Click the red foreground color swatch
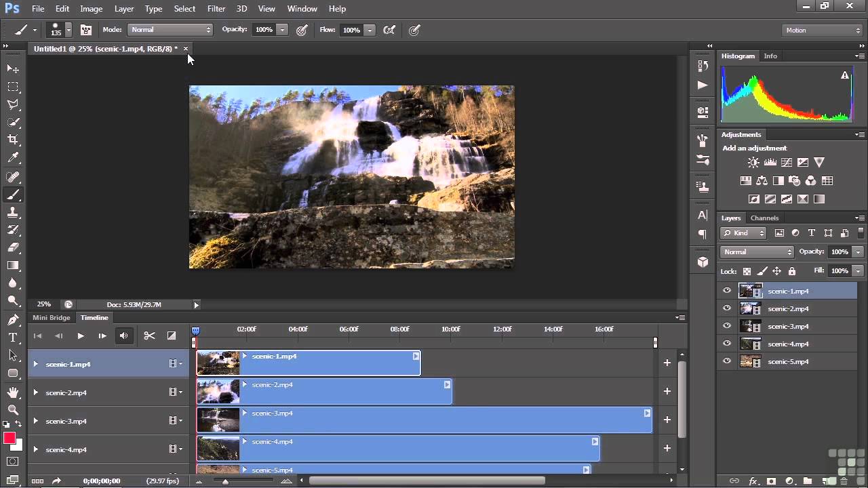This screenshot has height=488, width=868. click(9, 439)
